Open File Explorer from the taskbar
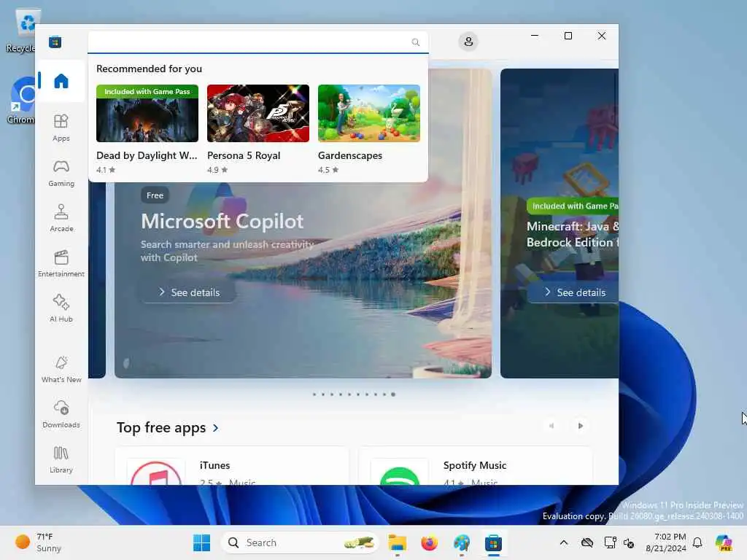The image size is (747, 560). 397,542
